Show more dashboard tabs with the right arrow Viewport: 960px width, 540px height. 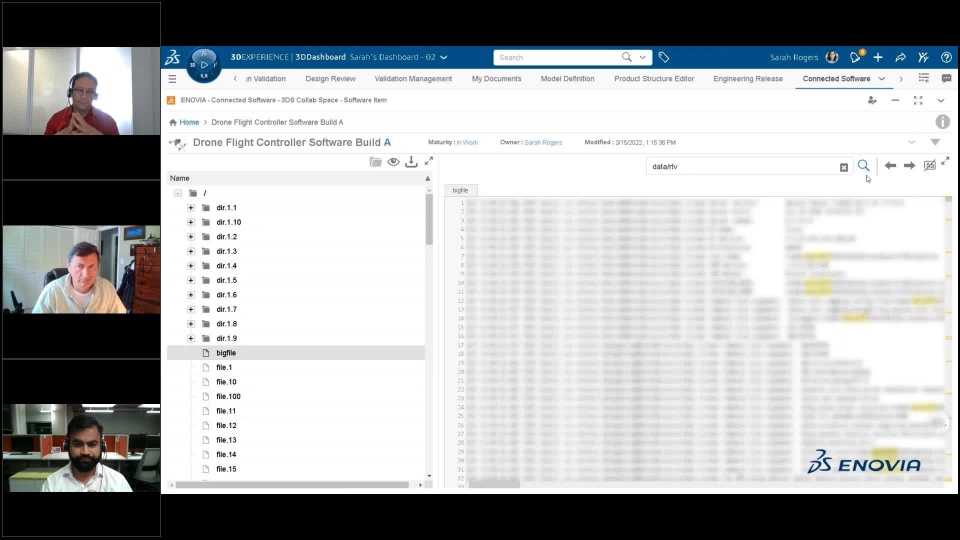tap(901, 79)
